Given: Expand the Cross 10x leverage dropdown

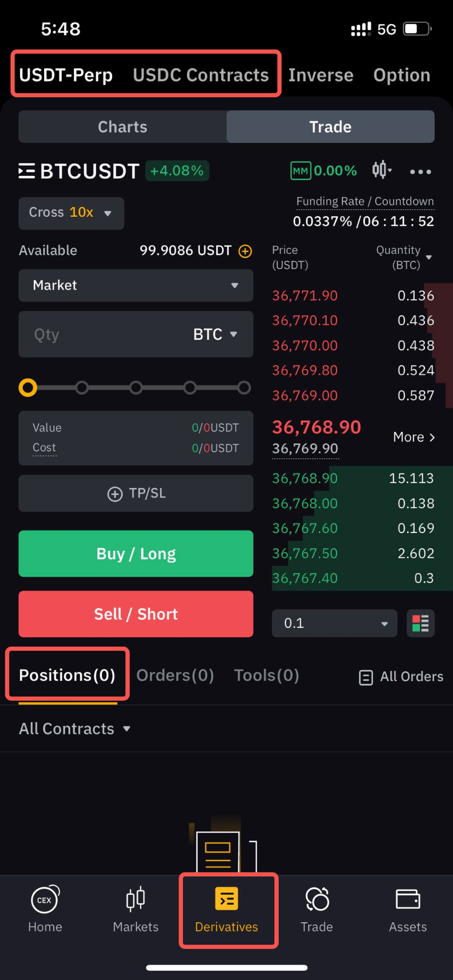Looking at the screenshot, I should 71,213.
